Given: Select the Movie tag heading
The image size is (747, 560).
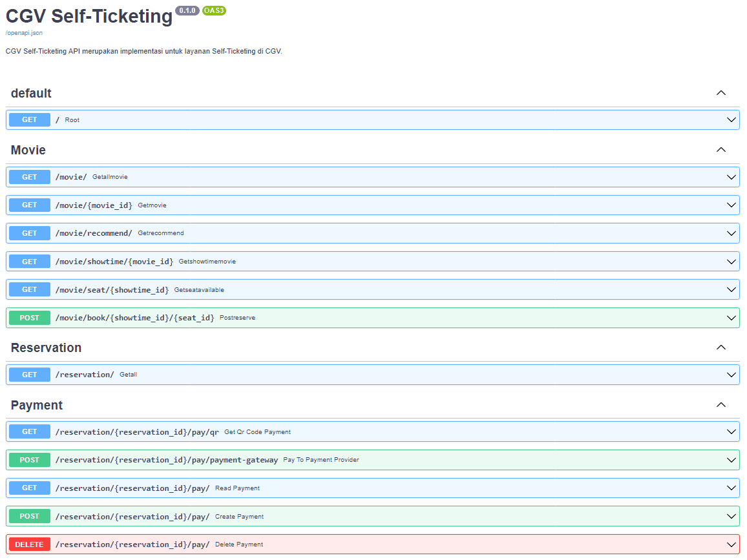Looking at the screenshot, I should (x=28, y=150).
